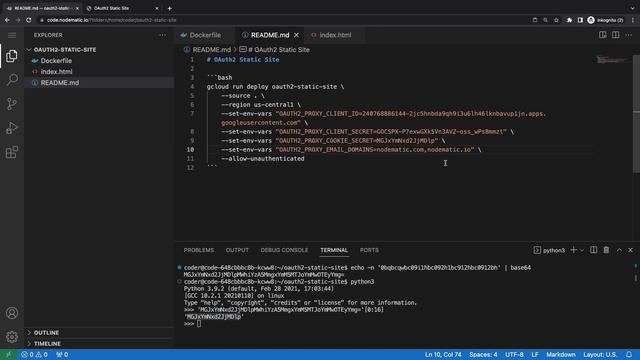Click Layout: U.S. status entry
The width and height of the screenshot is (640, 360).
click(600, 354)
